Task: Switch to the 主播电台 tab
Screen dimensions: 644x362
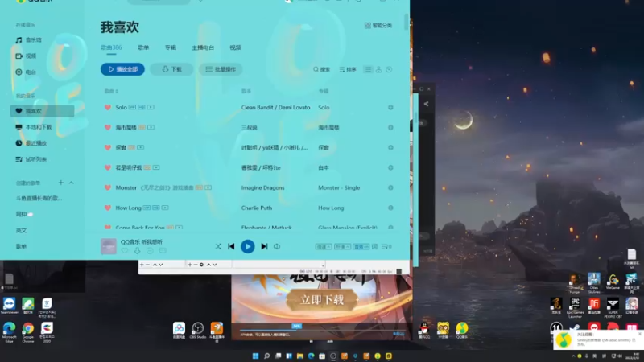Action: point(203,47)
